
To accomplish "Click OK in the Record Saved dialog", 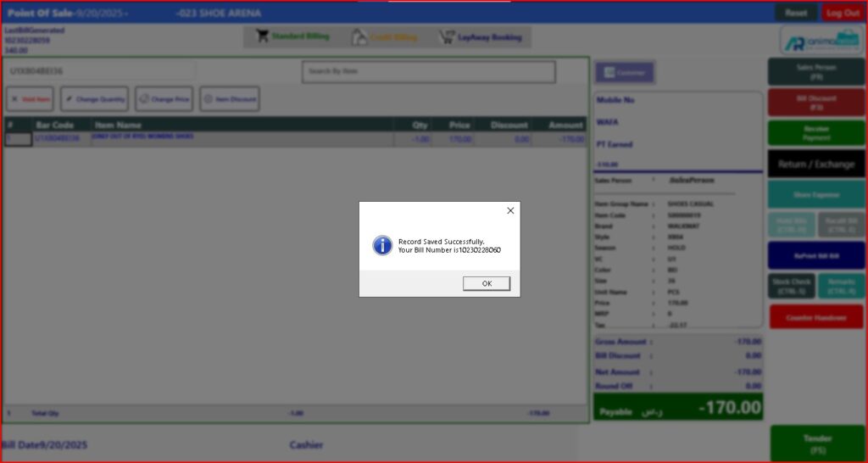I will pyautogui.click(x=486, y=283).
